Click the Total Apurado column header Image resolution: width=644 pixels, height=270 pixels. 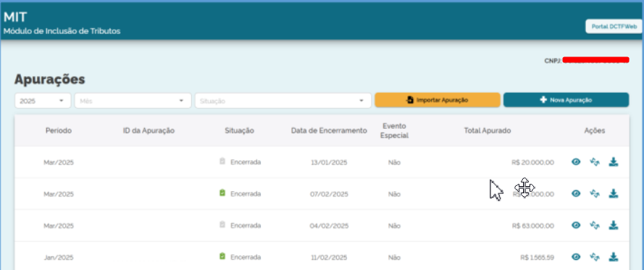pos(488,131)
